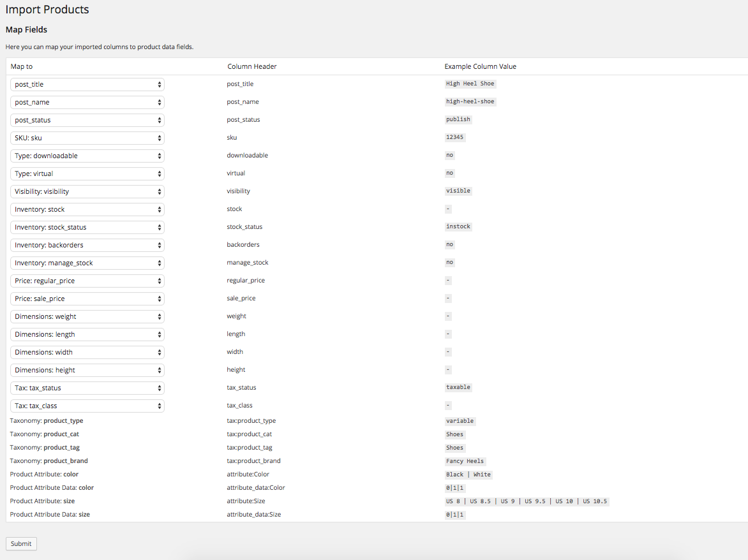Open the Visibility: visibility dropdown

(x=87, y=191)
